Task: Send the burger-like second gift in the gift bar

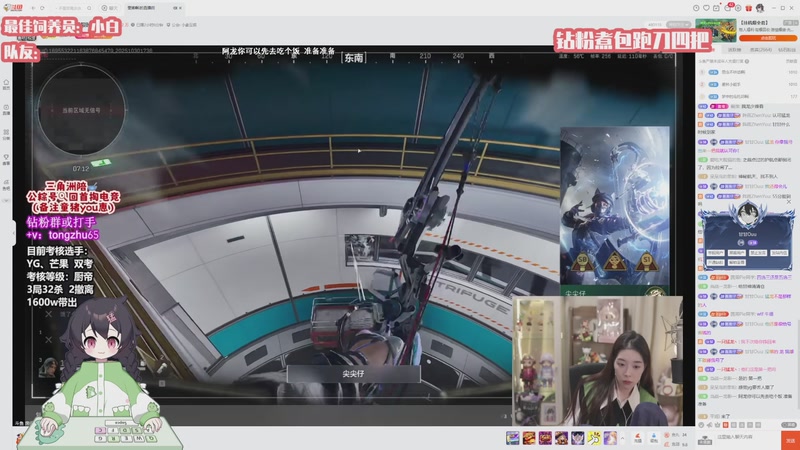Action: click(529, 438)
